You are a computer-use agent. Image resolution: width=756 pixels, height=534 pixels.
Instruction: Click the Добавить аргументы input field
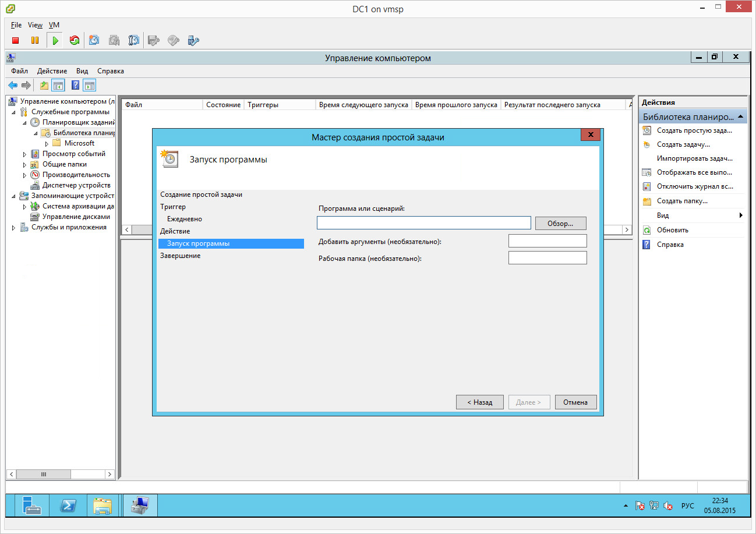(547, 241)
